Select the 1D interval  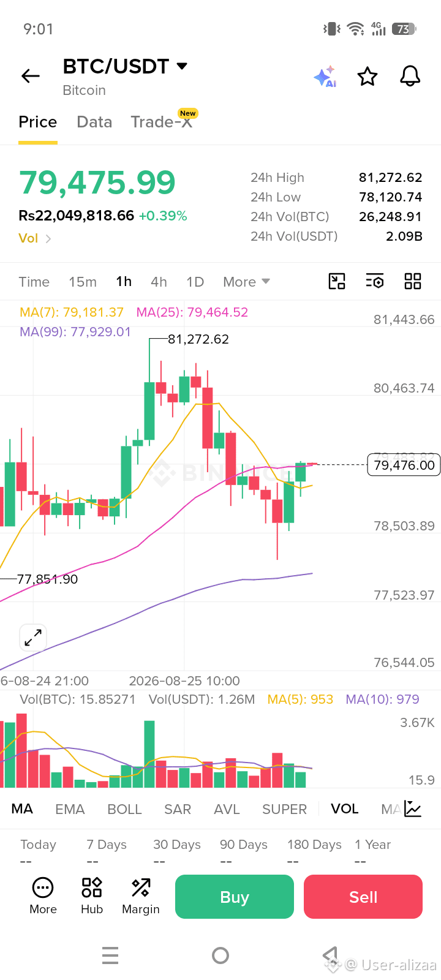tap(195, 282)
